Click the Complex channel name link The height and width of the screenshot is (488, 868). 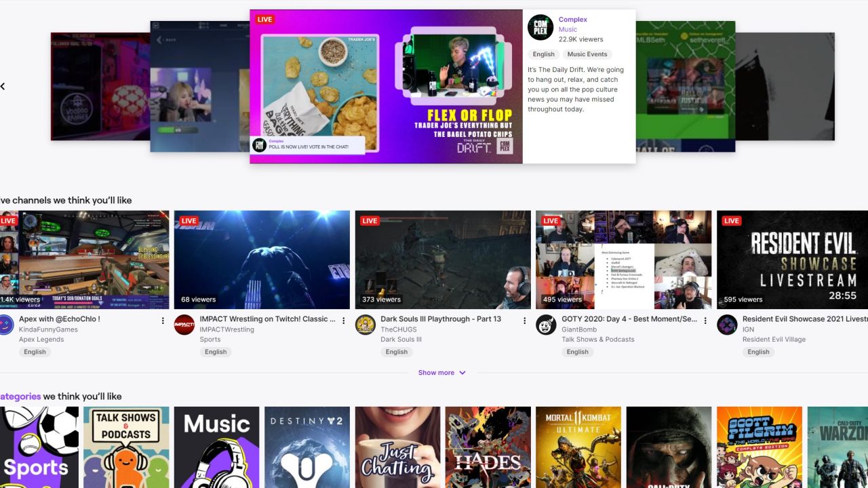coord(573,20)
